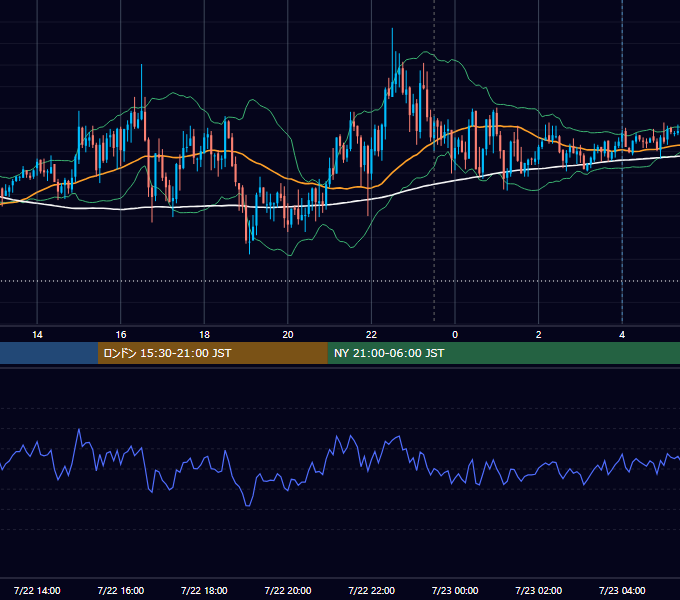Screen dimensions: 680x600
Task: Click the 7/22 14:00 date label
Action: [x=37, y=590]
